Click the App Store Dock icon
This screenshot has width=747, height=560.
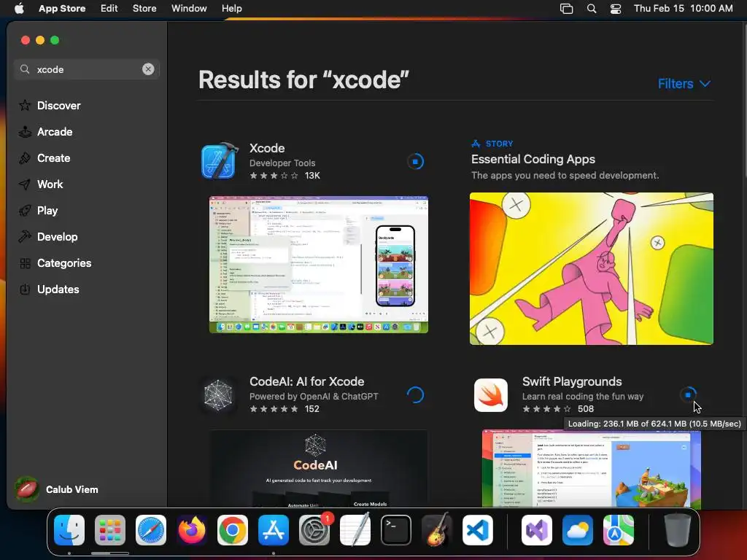coord(274,530)
